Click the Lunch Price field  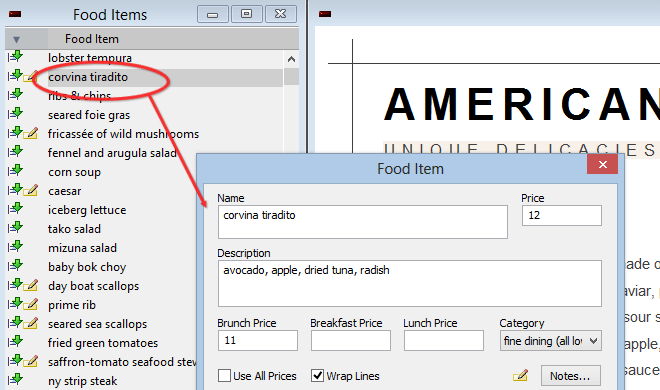[x=444, y=340]
